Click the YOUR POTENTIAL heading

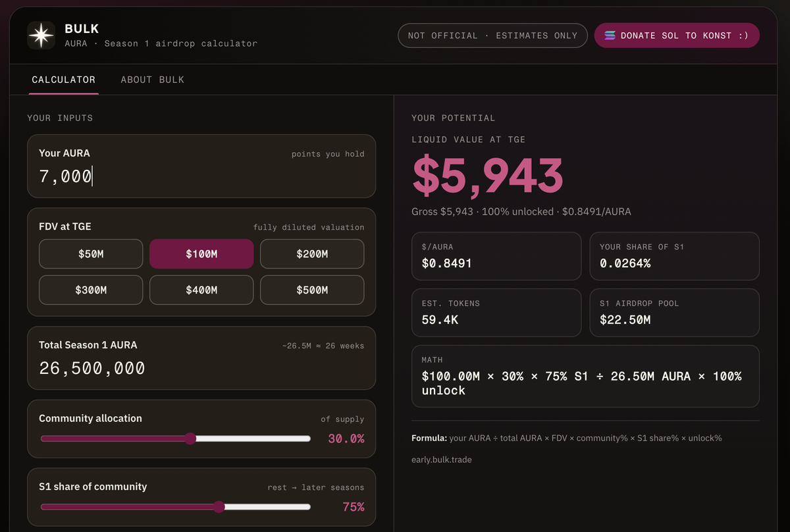(x=453, y=118)
